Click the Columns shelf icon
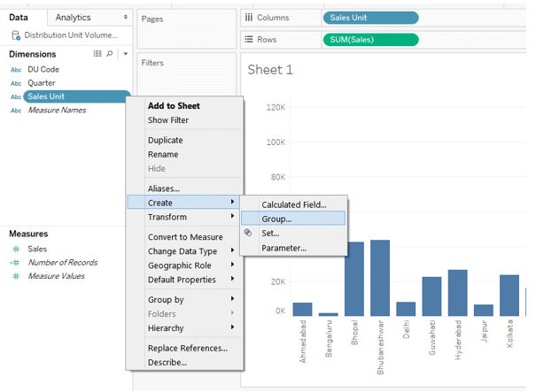Screen dimensions: 536x392 (x=247, y=17)
